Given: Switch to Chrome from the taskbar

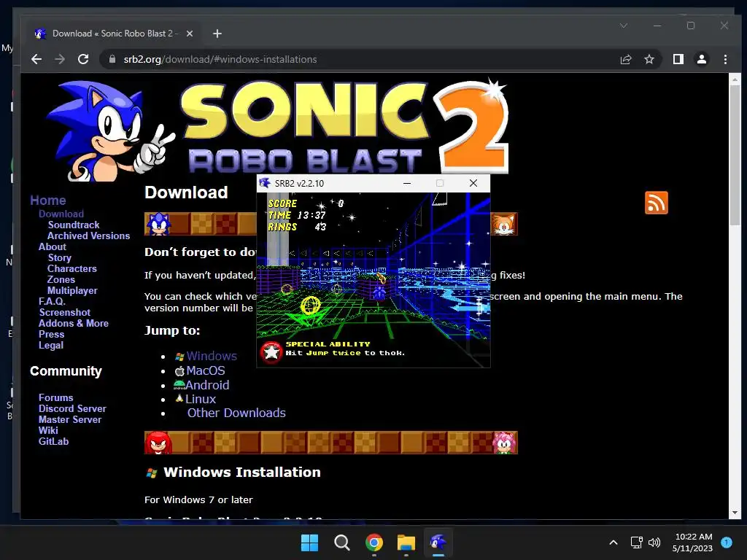Looking at the screenshot, I should (374, 542).
